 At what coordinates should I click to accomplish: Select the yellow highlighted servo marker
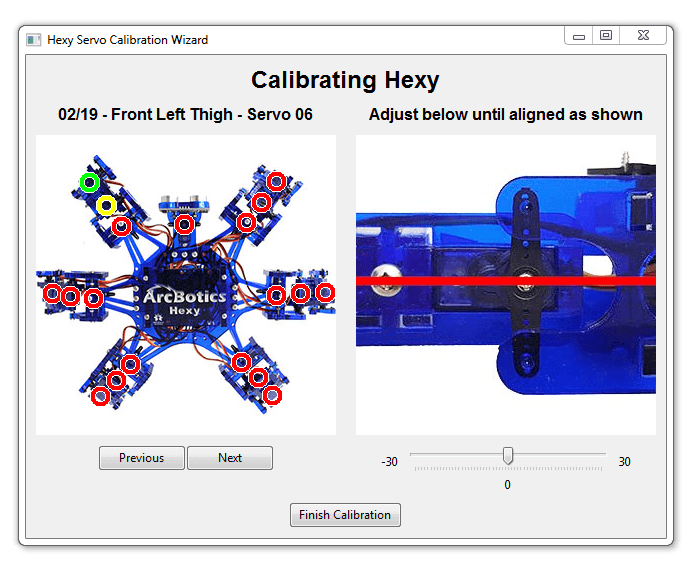pos(107,206)
